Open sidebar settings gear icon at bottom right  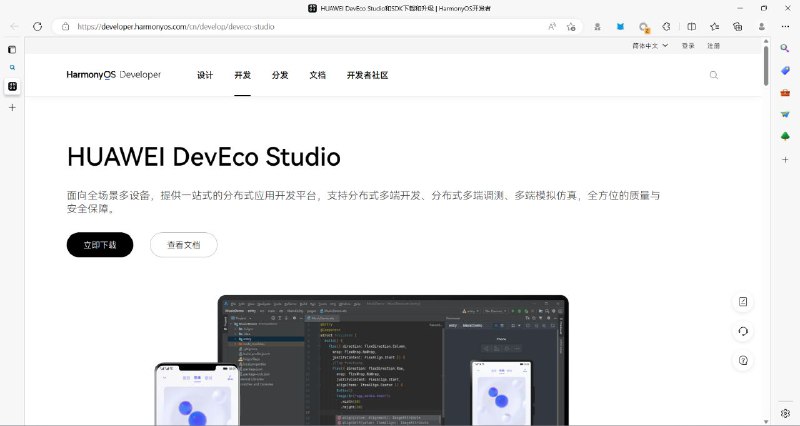click(785, 413)
